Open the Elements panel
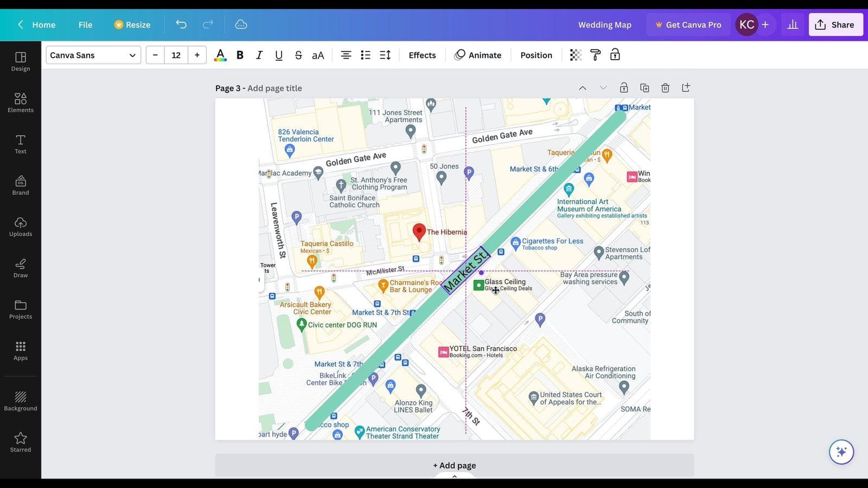This screenshot has height=488, width=868. tap(21, 102)
